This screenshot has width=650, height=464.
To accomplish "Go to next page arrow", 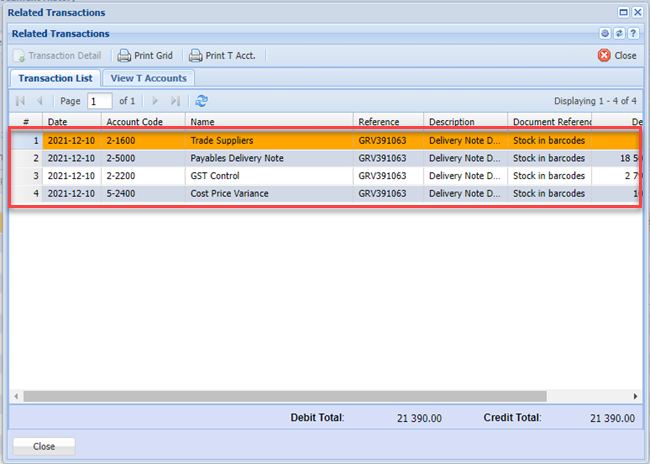I will tap(155, 101).
